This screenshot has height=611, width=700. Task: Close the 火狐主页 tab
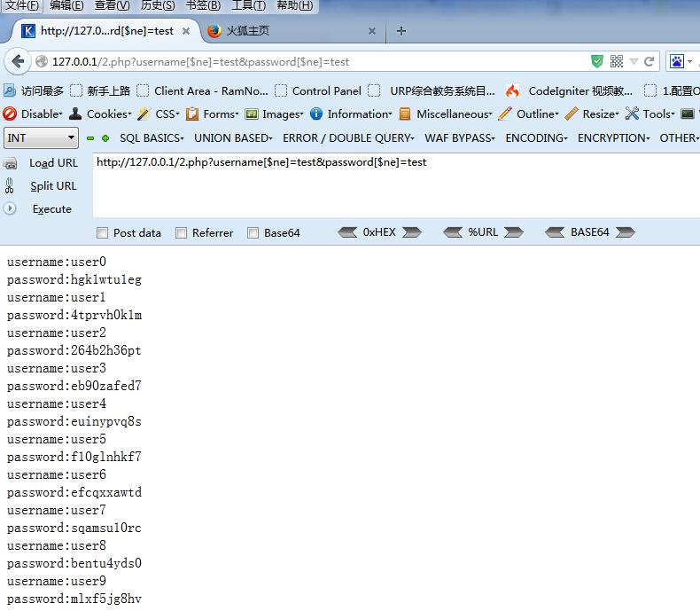(x=372, y=31)
